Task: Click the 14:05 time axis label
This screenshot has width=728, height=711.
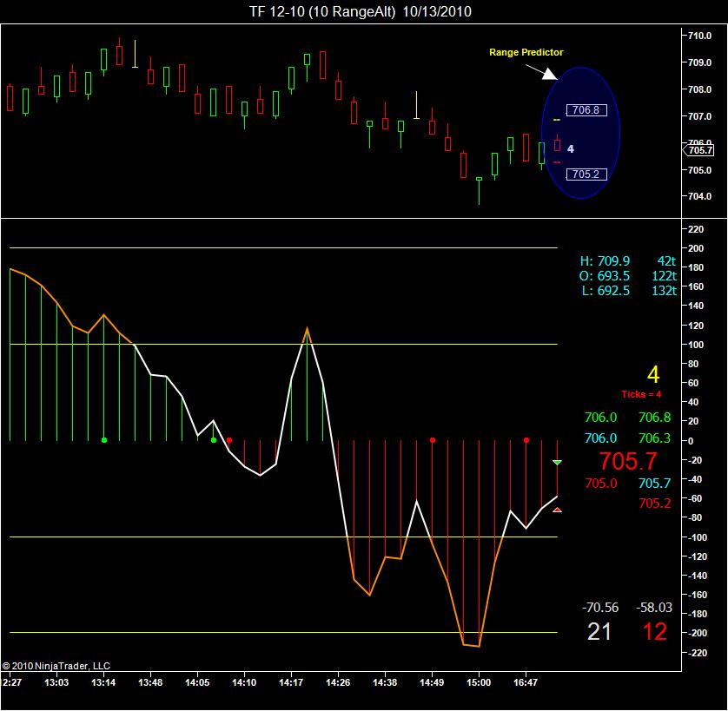Action: [x=197, y=682]
